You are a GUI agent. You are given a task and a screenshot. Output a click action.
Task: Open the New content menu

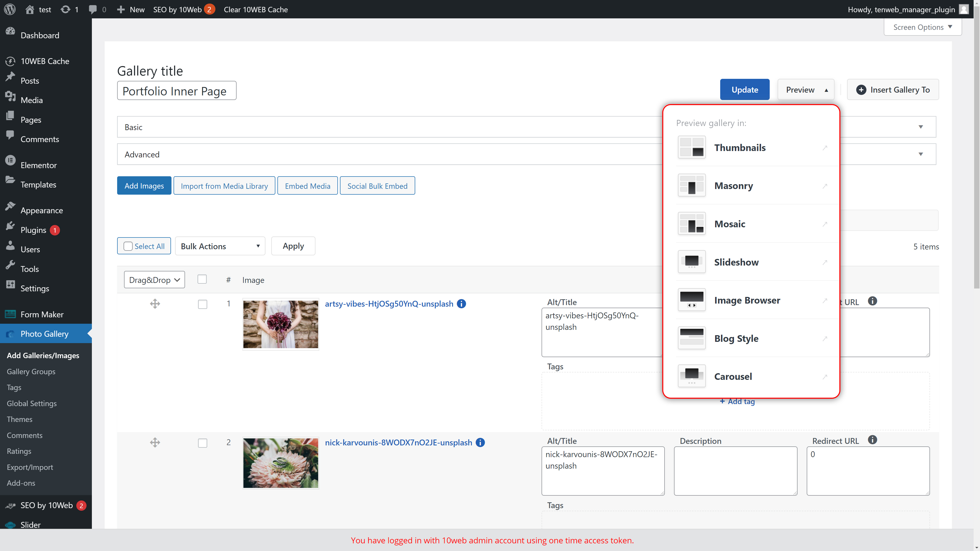[131, 9]
